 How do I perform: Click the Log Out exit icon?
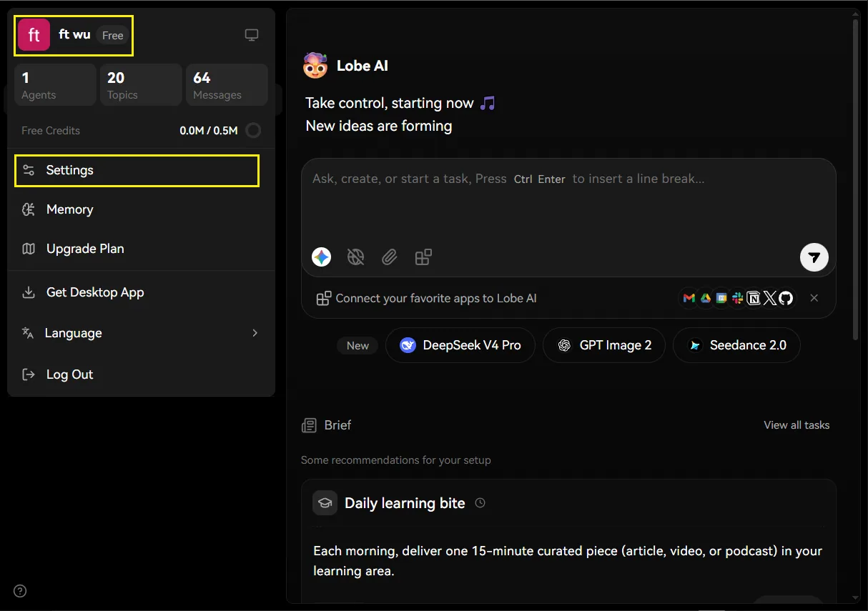29,374
